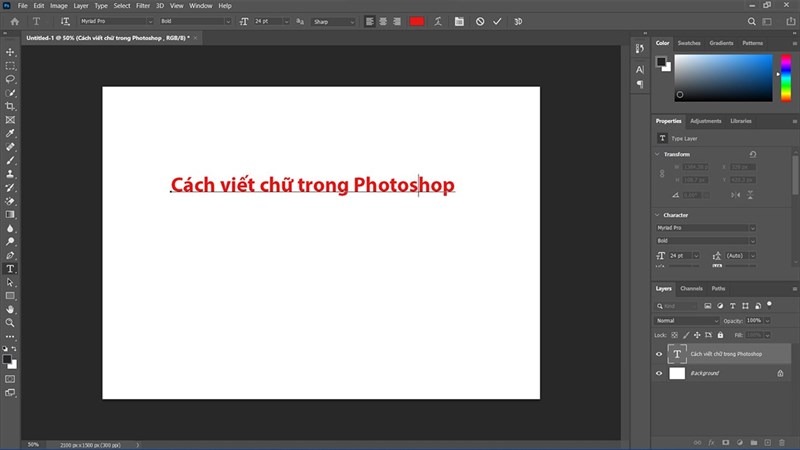This screenshot has height=450, width=800.
Task: Select the Move tool
Action: tap(10, 52)
